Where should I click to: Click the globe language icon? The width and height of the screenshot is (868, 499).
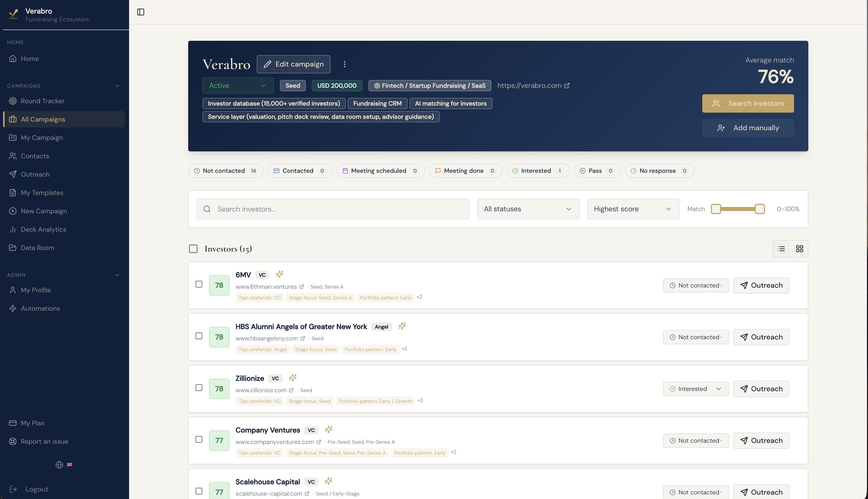coord(59,465)
